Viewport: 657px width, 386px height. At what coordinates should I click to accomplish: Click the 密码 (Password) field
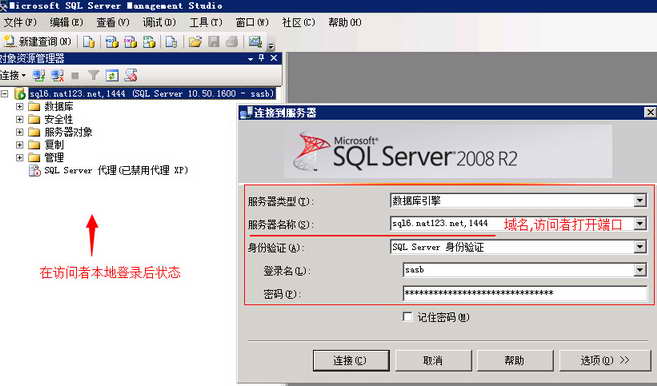[525, 293]
